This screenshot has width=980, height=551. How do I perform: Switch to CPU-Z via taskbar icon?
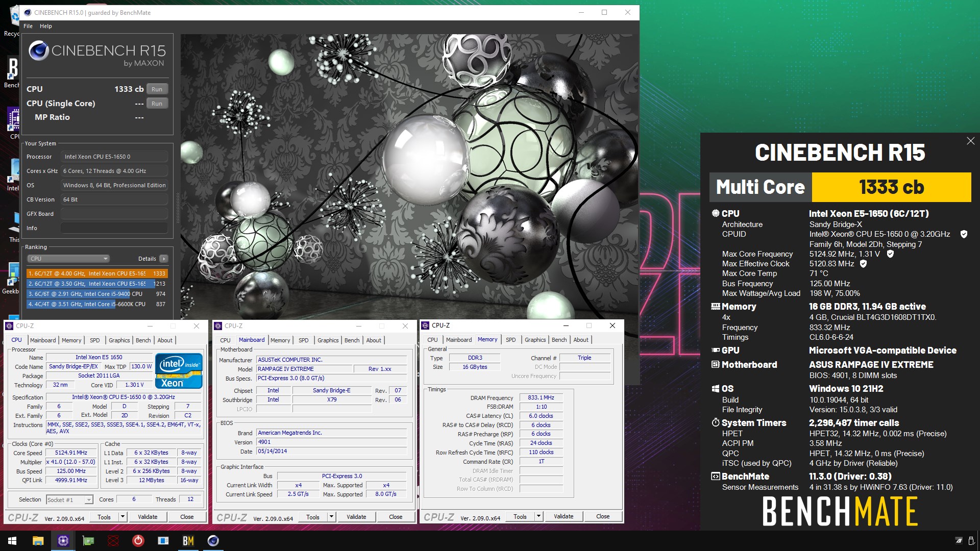63,541
